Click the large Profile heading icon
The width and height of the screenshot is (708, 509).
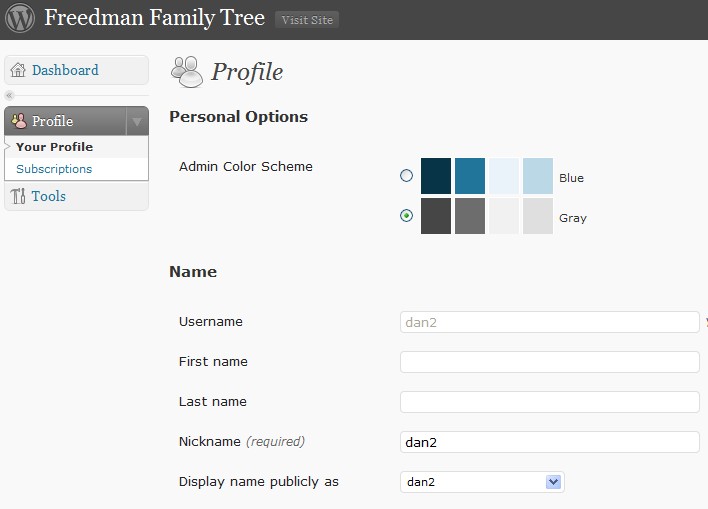tap(186, 72)
